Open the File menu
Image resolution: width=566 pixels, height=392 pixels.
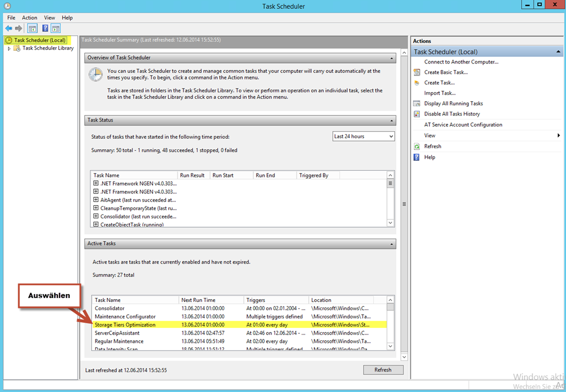(x=11, y=18)
